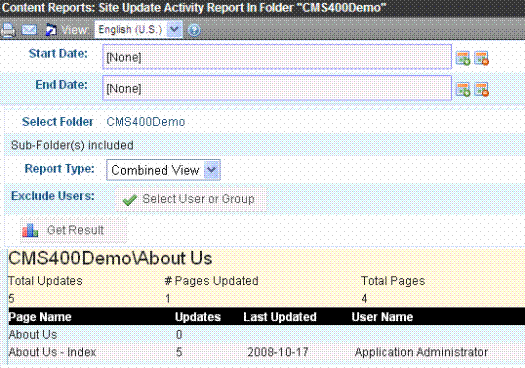Click the Get Result button
Screen dimensions: 525x368
click(74, 230)
